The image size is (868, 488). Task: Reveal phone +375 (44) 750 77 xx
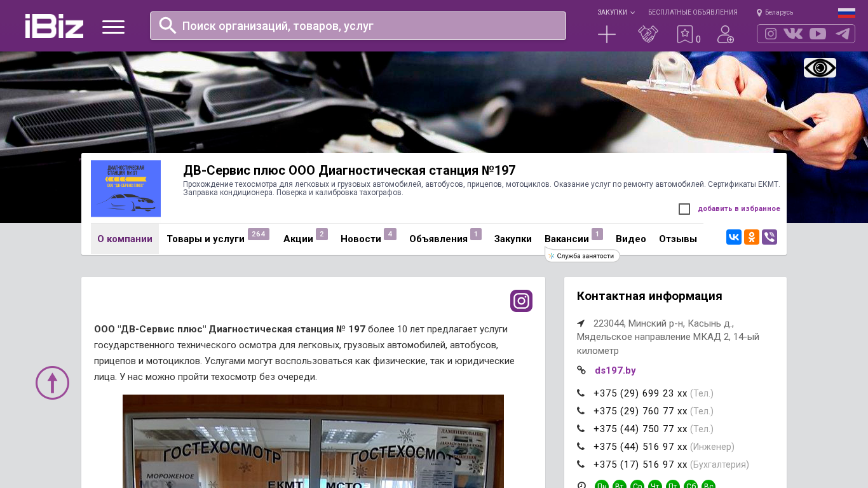click(641, 429)
